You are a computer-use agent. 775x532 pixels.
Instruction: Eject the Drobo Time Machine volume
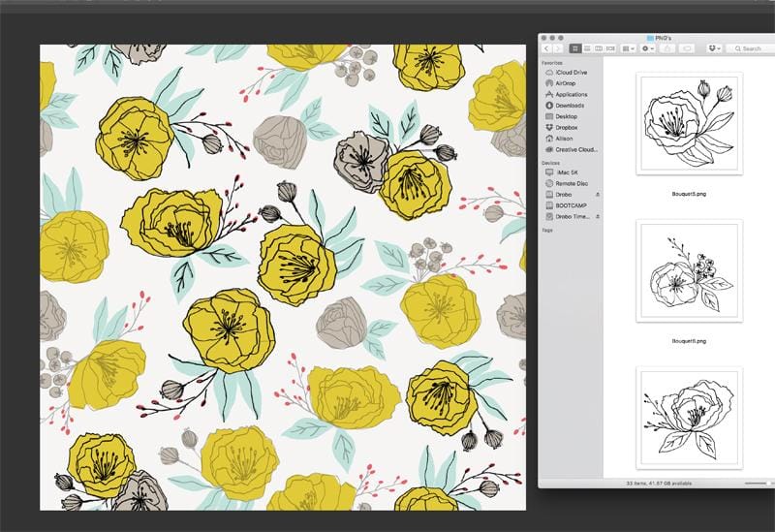(x=598, y=216)
